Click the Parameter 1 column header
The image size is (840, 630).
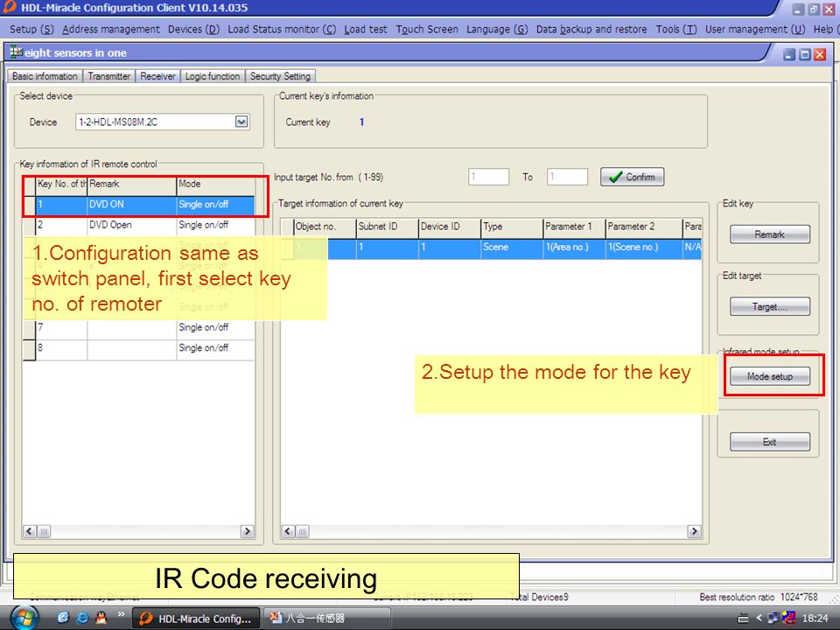click(x=574, y=227)
